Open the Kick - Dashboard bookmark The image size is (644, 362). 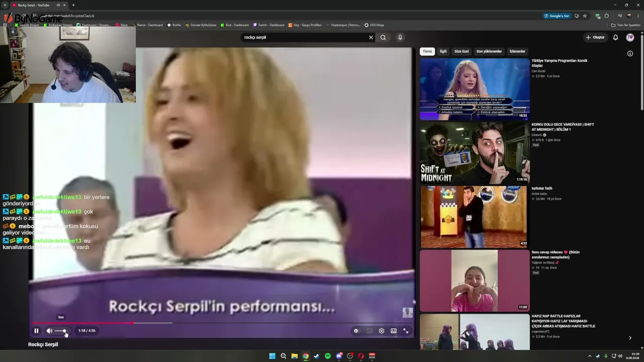click(x=234, y=25)
